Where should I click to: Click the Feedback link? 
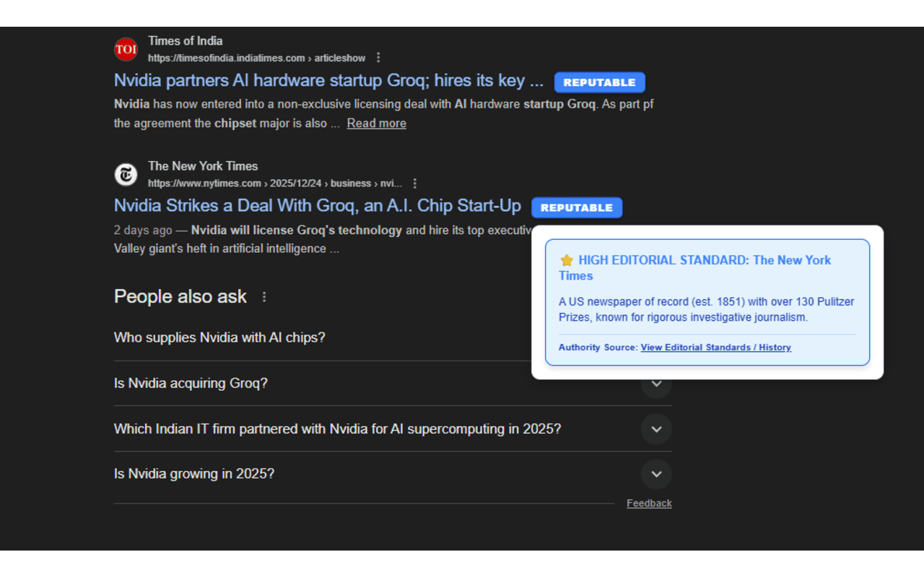click(x=649, y=504)
